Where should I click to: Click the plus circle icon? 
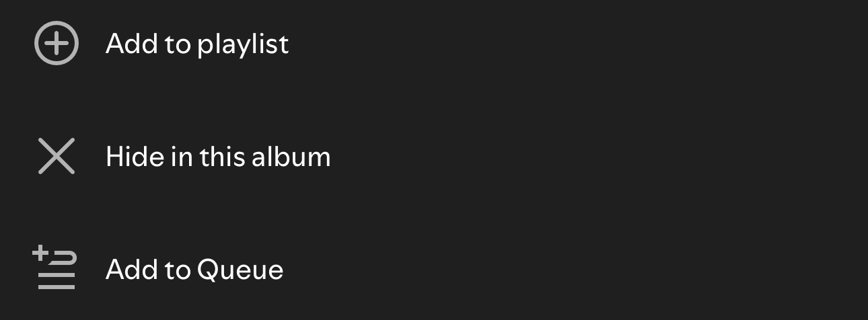(x=57, y=44)
